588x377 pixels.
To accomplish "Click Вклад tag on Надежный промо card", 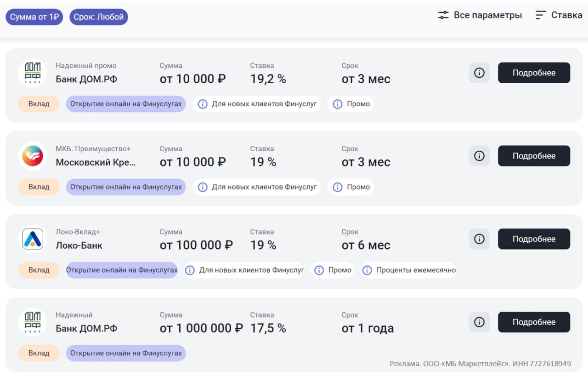I will [x=39, y=104].
